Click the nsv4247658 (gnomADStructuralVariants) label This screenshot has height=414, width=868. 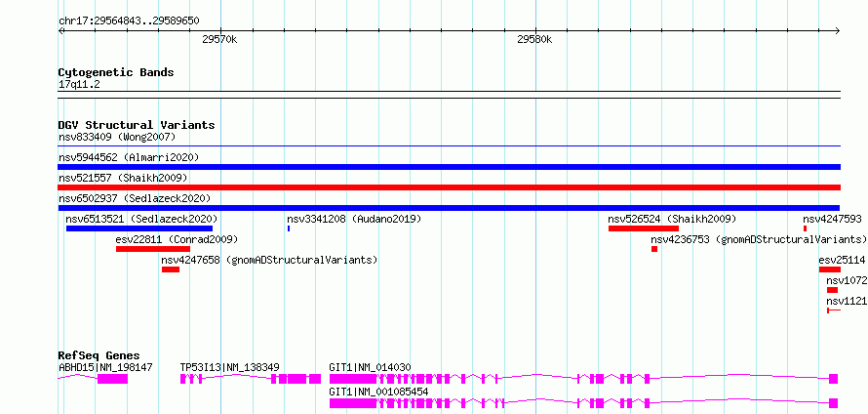[269, 260]
